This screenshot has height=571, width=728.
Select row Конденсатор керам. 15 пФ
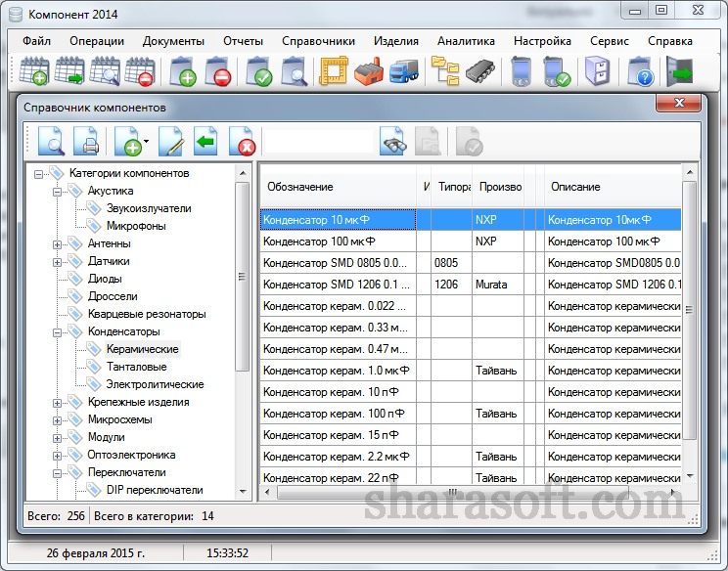(x=471, y=435)
